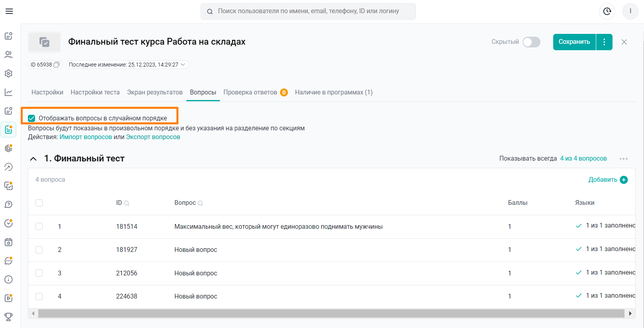Open the chat bubble dots sidebar icon
The height and width of the screenshot is (328, 644).
pyautogui.click(x=8, y=261)
